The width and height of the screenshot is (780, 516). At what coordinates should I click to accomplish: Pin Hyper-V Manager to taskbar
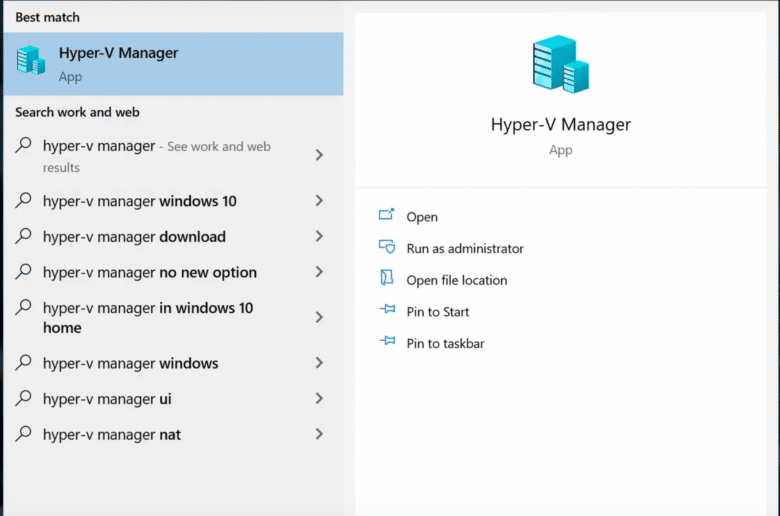tap(445, 343)
